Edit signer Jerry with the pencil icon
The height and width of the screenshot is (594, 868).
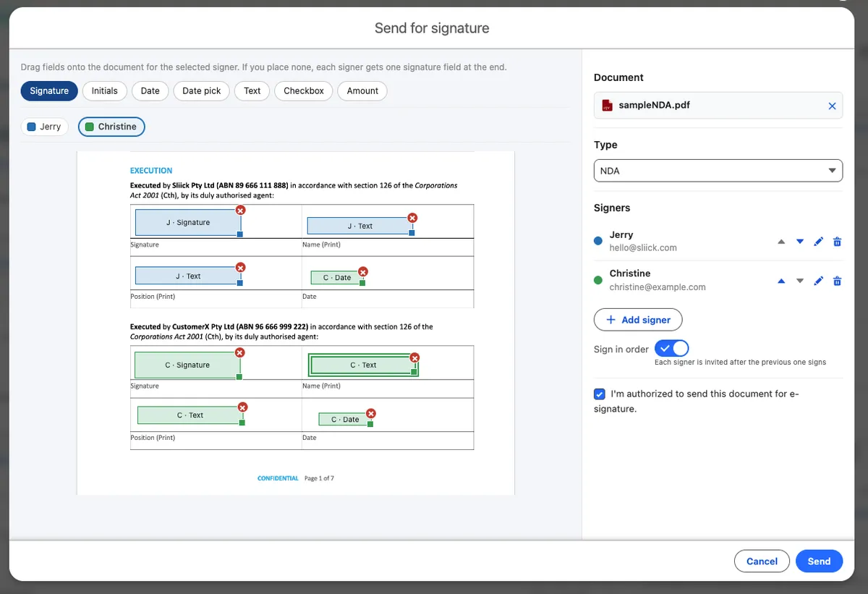pos(819,242)
